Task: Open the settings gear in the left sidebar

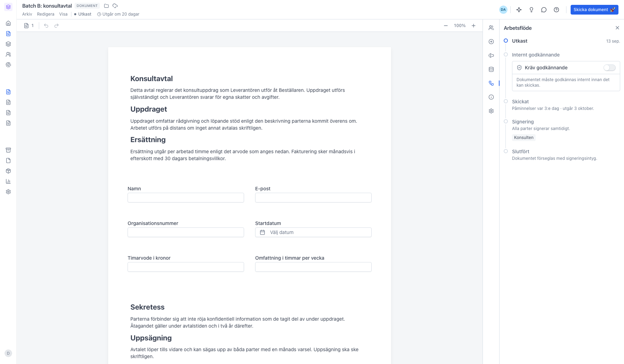Action: [x=8, y=192]
